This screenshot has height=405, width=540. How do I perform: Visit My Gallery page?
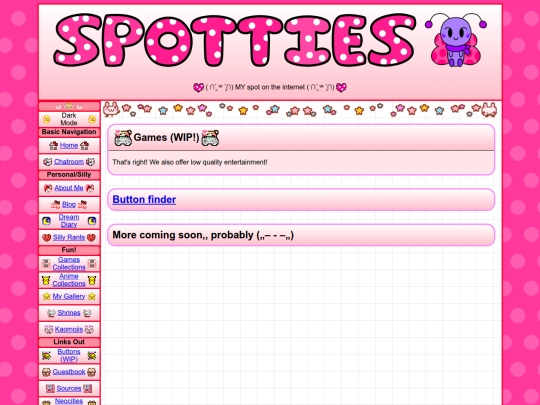69,296
